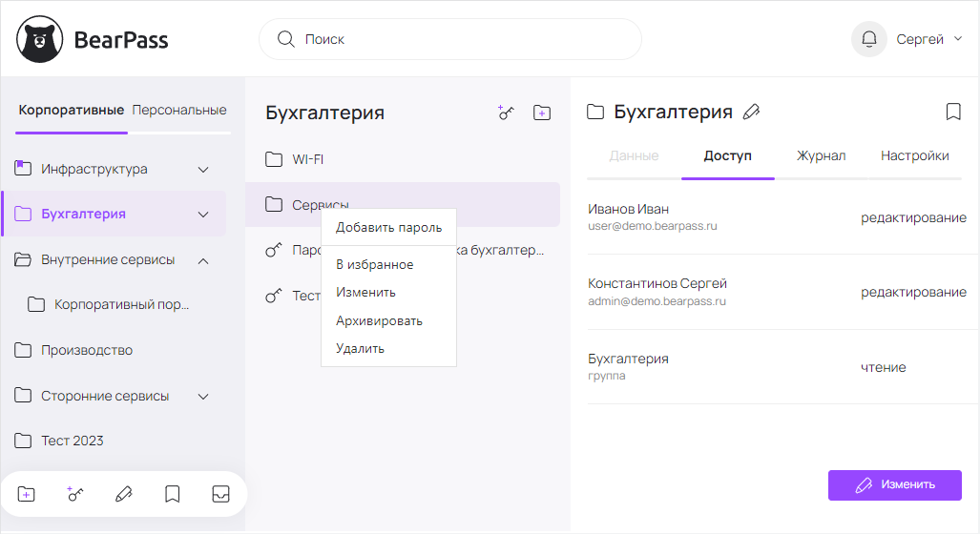The image size is (980, 534).
Task: Expand the Сторонние сервисы folder chevron
Action: [202, 396]
